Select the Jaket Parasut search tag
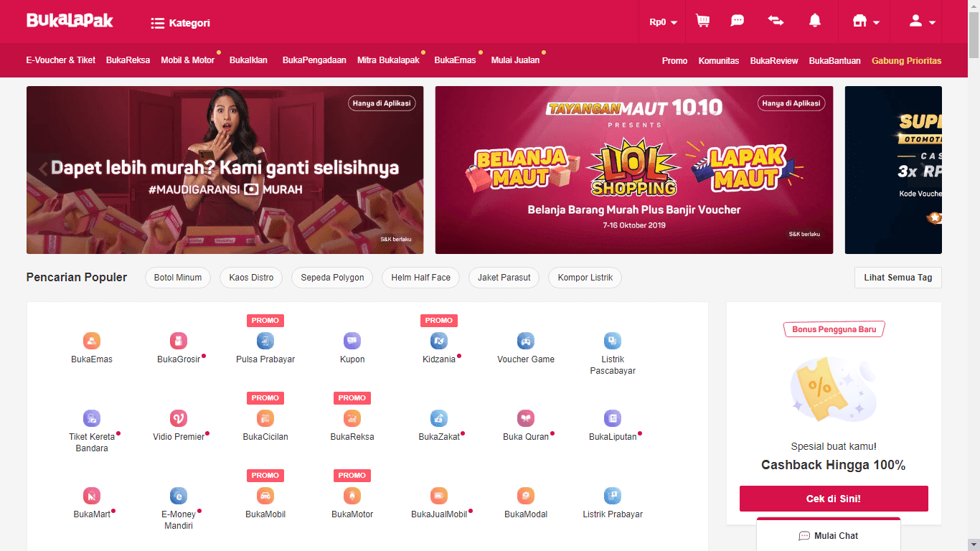This screenshot has height=551, width=980. (x=504, y=278)
